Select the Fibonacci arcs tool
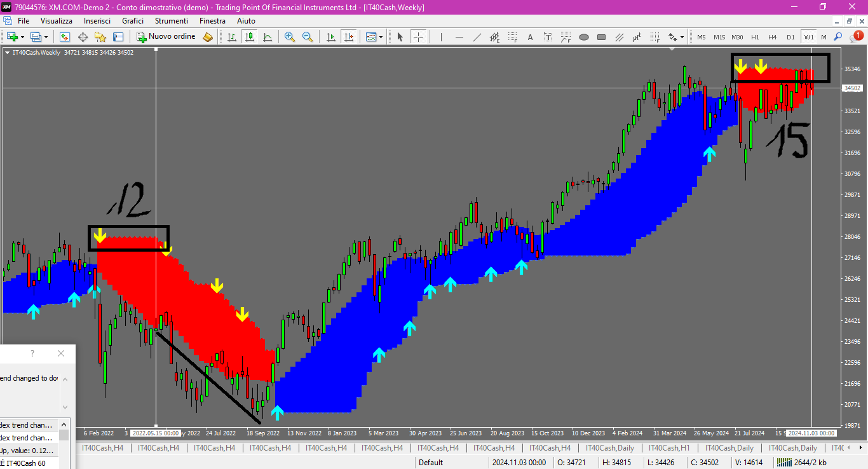Image resolution: width=868 pixels, height=469 pixels. coord(566,37)
